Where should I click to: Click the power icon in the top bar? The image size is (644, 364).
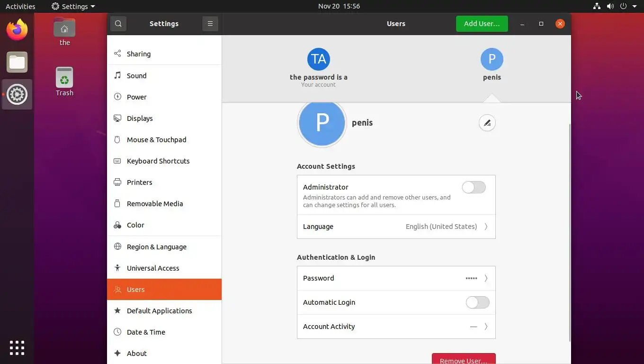point(623,6)
